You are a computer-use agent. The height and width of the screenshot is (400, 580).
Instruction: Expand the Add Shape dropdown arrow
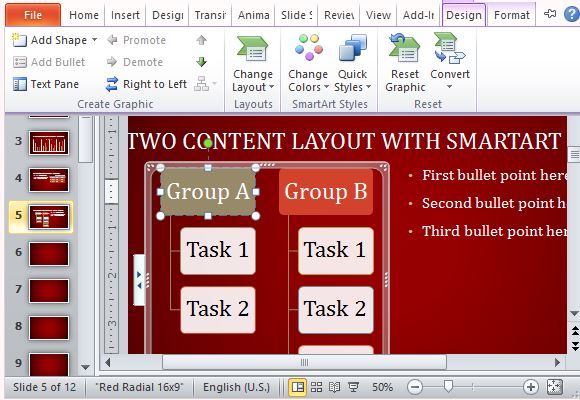(94, 40)
